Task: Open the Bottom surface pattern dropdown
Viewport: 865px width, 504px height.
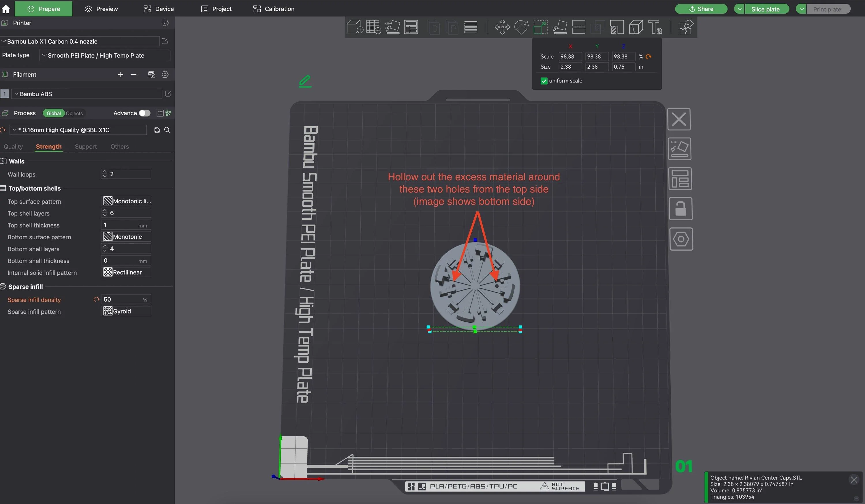Action: pos(127,236)
